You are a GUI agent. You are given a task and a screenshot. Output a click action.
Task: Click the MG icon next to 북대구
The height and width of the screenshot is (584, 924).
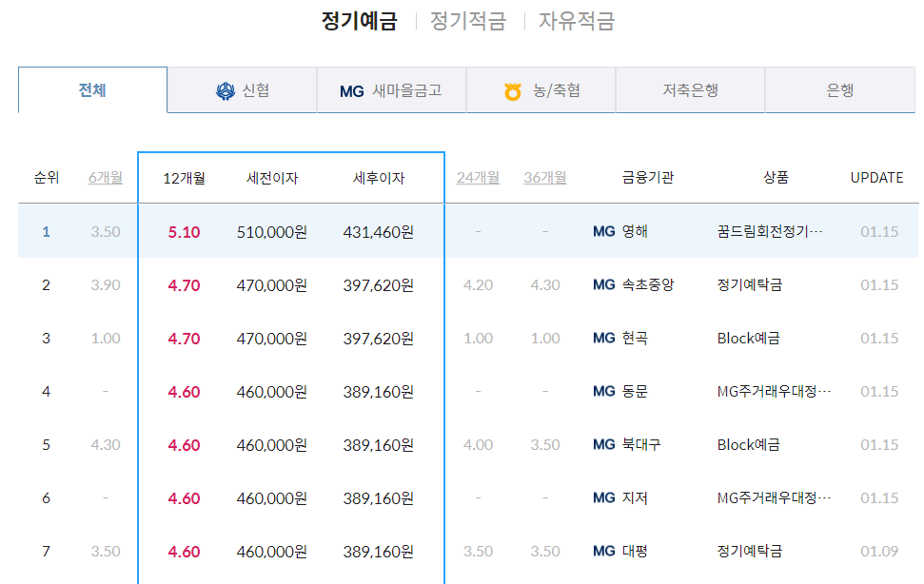point(600,444)
